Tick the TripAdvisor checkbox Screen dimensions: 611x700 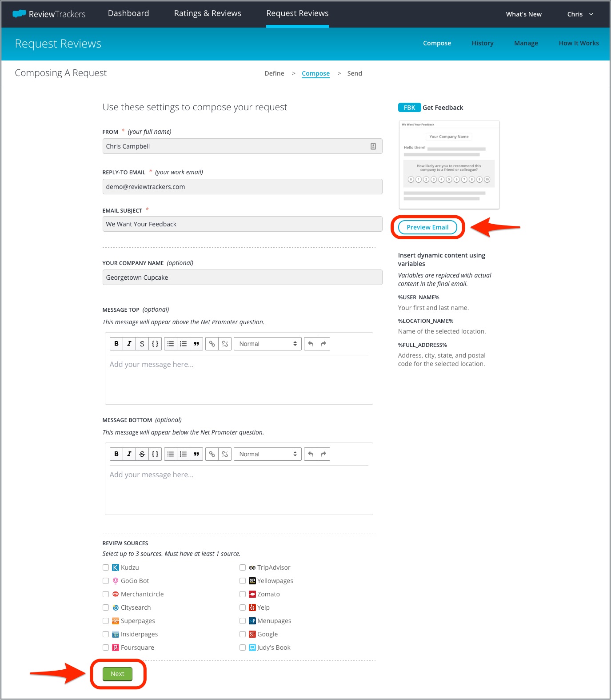point(243,567)
